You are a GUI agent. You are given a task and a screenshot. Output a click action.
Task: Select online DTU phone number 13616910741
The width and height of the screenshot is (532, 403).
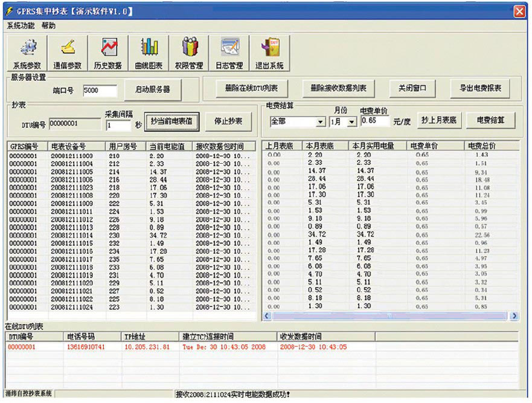click(x=86, y=347)
